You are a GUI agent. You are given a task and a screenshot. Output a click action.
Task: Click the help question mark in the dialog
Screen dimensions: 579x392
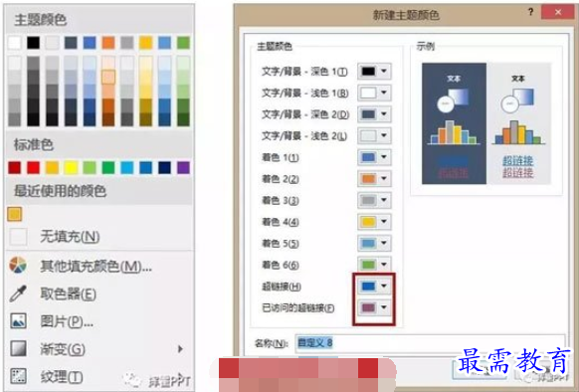pyautogui.click(x=530, y=12)
